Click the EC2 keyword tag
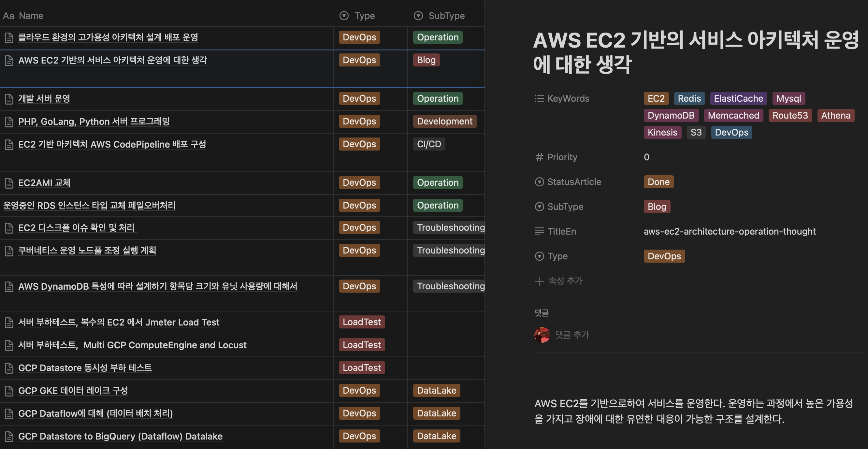The height and width of the screenshot is (449, 868). (656, 98)
